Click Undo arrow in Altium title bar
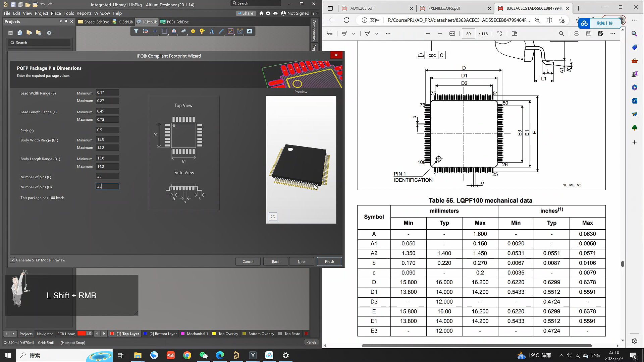The image size is (644, 362). tap(43, 5)
